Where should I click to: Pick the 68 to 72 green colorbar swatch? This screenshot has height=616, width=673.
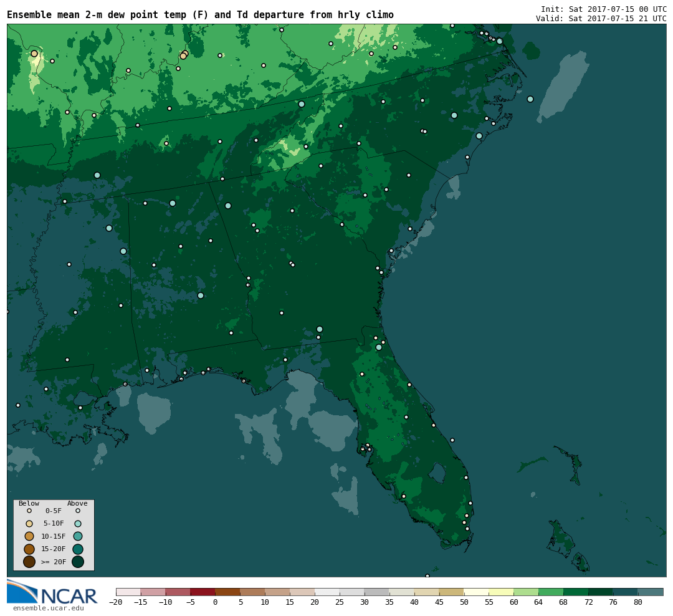tap(576, 592)
